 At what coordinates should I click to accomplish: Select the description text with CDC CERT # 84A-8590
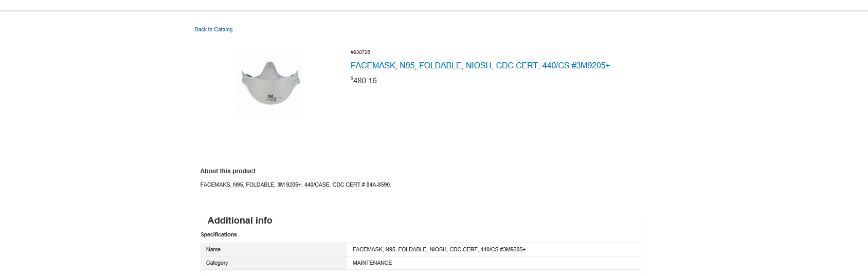pyautogui.click(x=296, y=185)
